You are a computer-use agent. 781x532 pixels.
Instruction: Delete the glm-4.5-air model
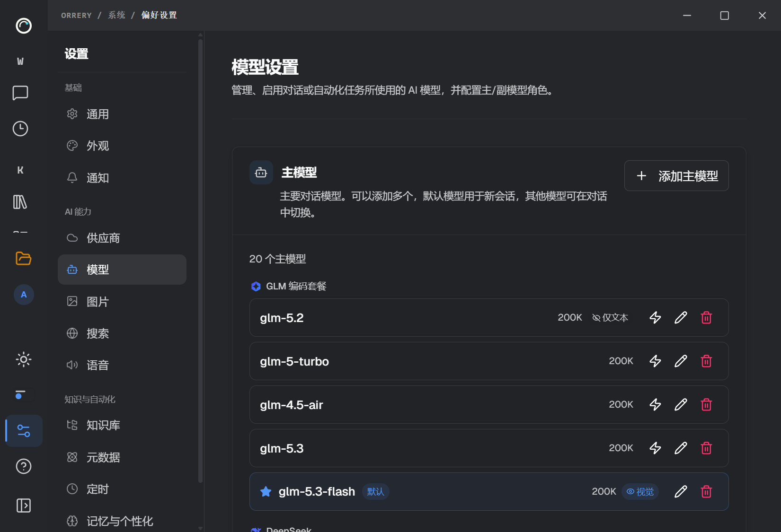pyautogui.click(x=706, y=404)
